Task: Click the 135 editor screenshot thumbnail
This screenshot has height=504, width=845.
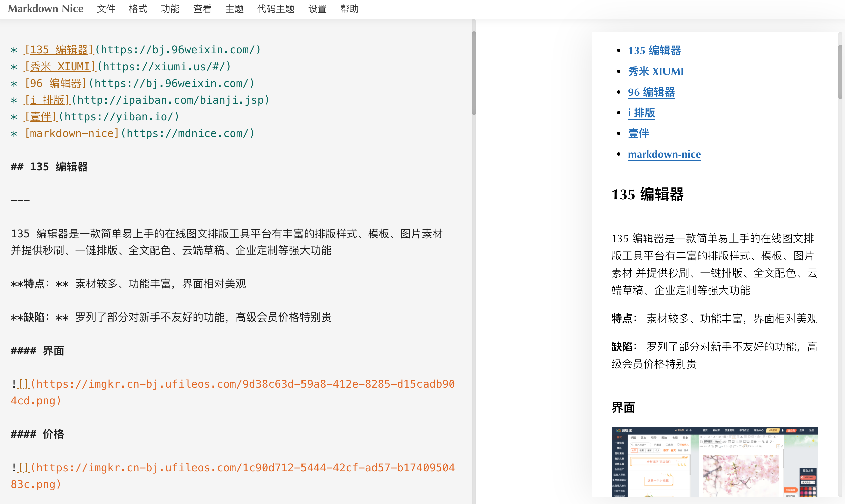Action: (x=715, y=462)
